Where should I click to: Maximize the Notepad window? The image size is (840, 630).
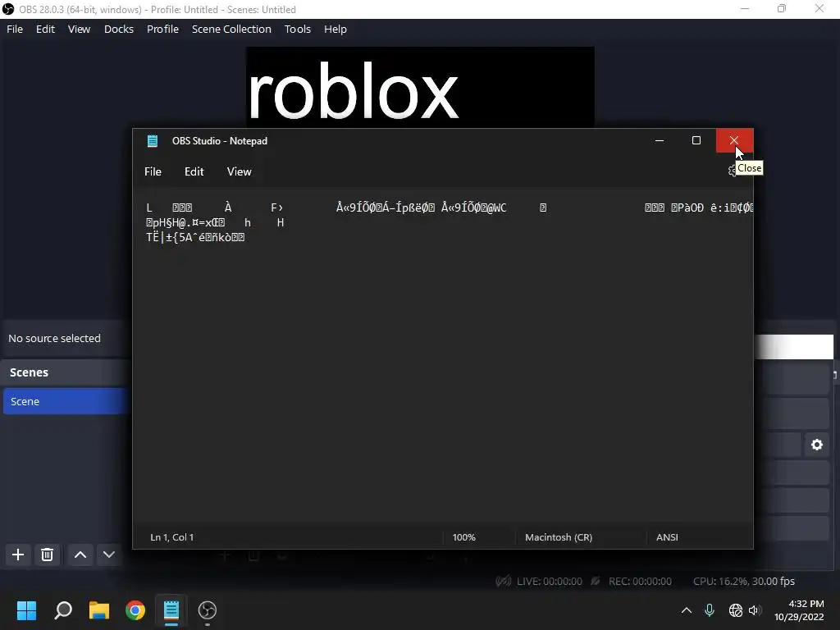click(696, 140)
